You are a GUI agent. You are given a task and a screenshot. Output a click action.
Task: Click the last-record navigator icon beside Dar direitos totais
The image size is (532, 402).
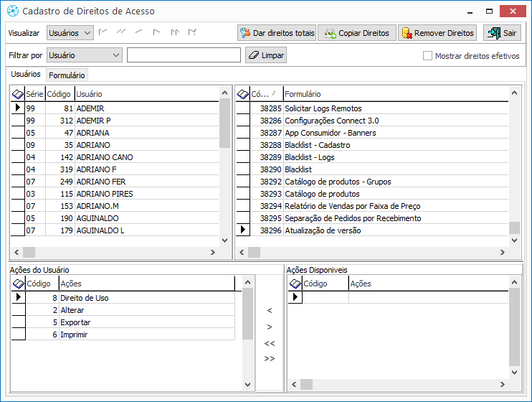(192, 32)
